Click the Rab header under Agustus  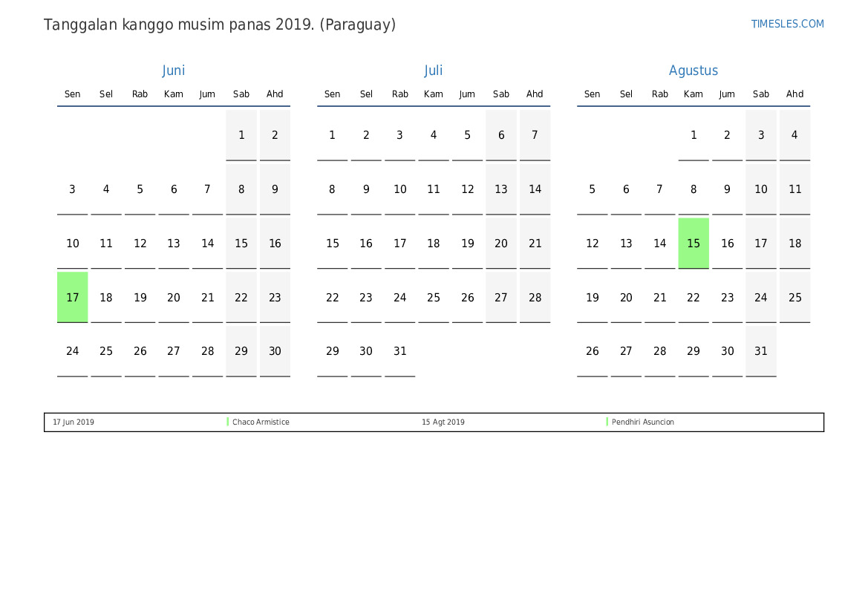coord(660,94)
